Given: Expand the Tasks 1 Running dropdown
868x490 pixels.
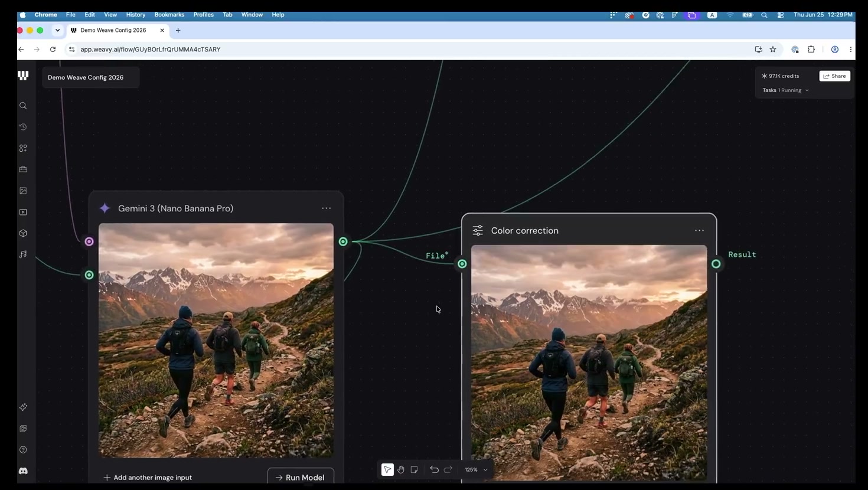Looking at the screenshot, I should coord(786,90).
